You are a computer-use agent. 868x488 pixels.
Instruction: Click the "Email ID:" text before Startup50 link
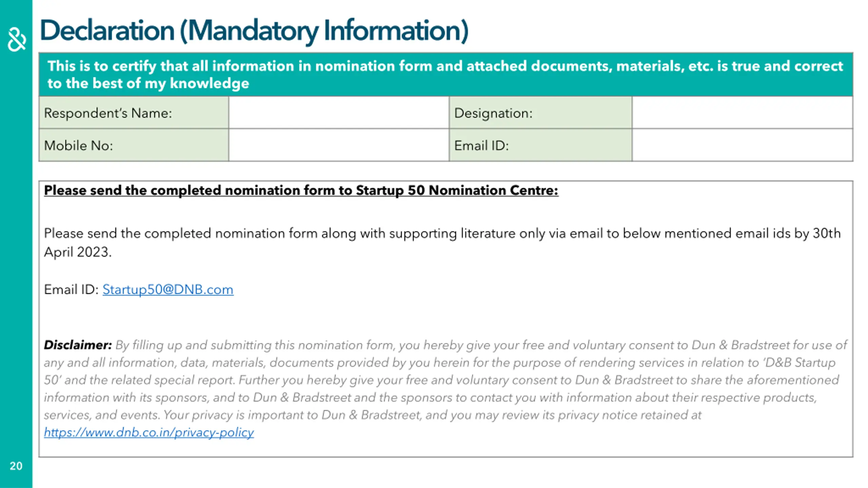point(71,290)
